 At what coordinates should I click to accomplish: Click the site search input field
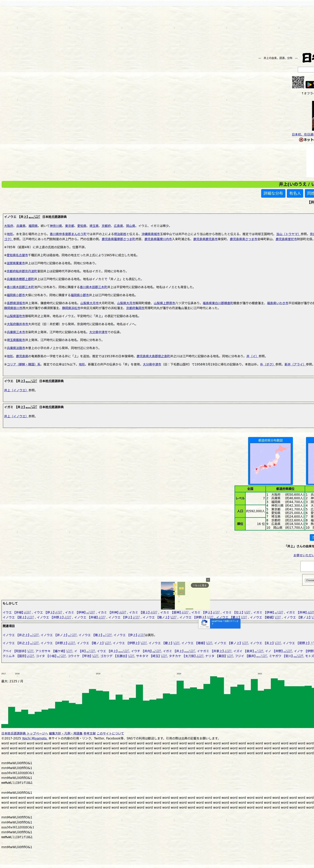(x=306, y=70)
